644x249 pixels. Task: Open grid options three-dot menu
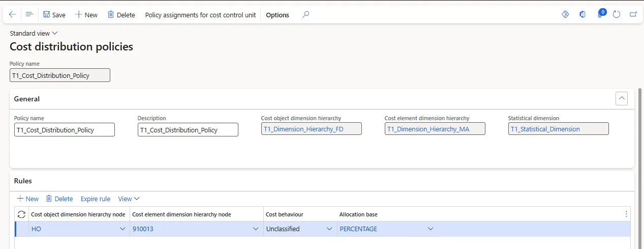pyautogui.click(x=626, y=214)
